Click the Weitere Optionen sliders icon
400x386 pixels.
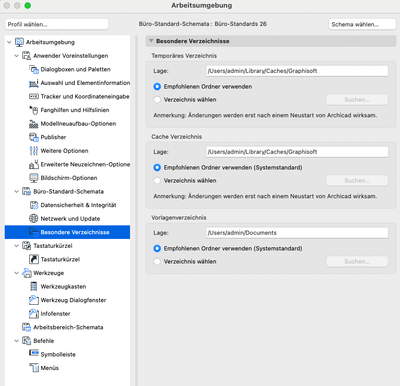[34, 151]
